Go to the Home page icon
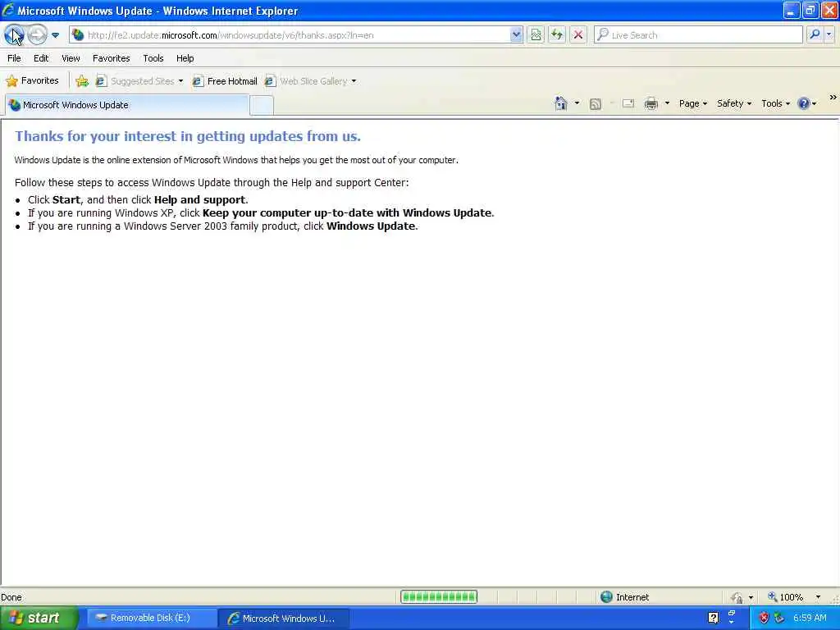 pos(561,103)
